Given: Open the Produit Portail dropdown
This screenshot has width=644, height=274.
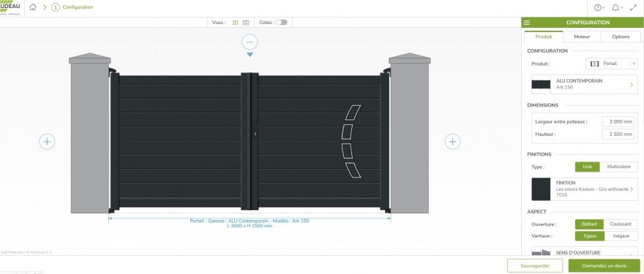Looking at the screenshot, I should pos(612,64).
